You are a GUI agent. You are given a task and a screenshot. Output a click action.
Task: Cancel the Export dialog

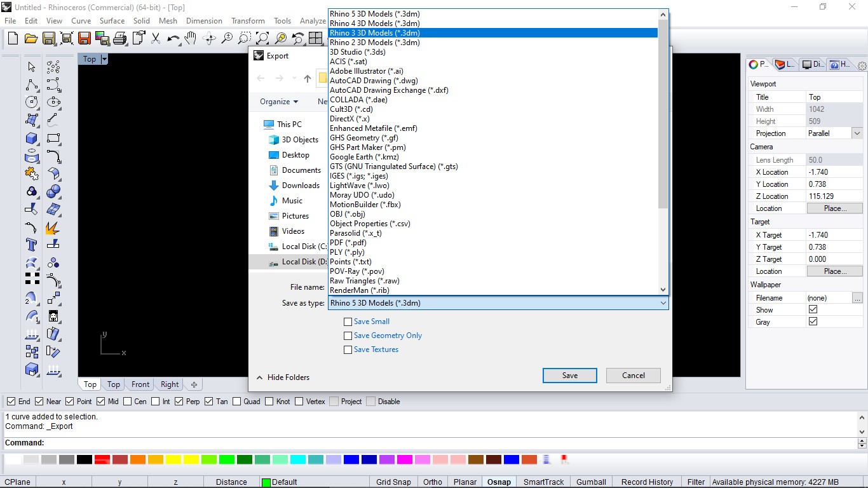(634, 376)
